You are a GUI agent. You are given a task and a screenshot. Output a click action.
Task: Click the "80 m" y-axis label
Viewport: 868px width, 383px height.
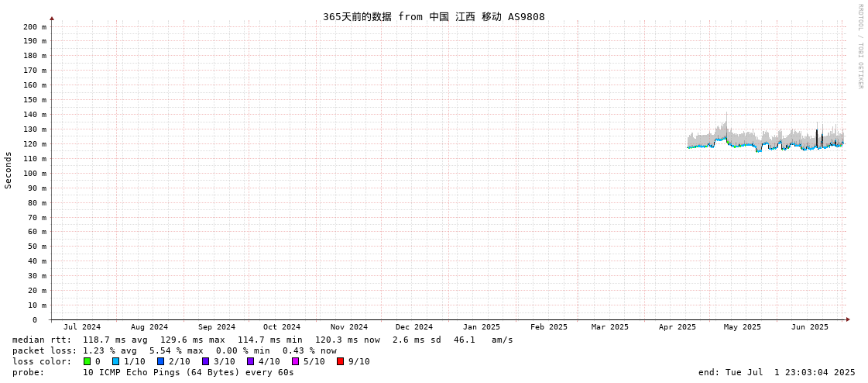point(37,203)
